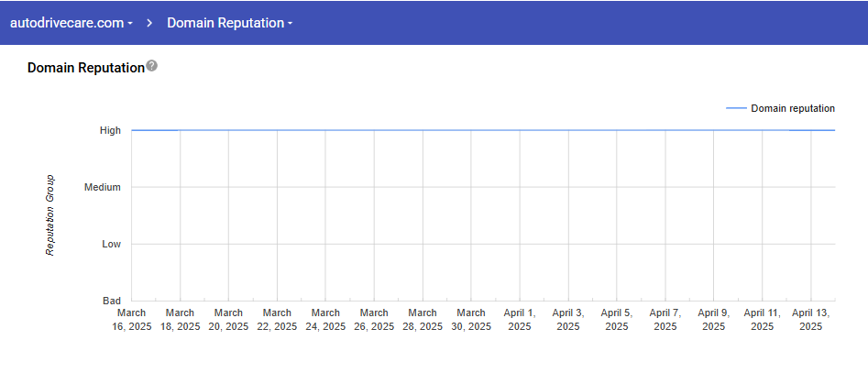Screen dimensions: 868x373
Task: Click the help icon beside Domain Reputation heading
Action: click(x=152, y=67)
